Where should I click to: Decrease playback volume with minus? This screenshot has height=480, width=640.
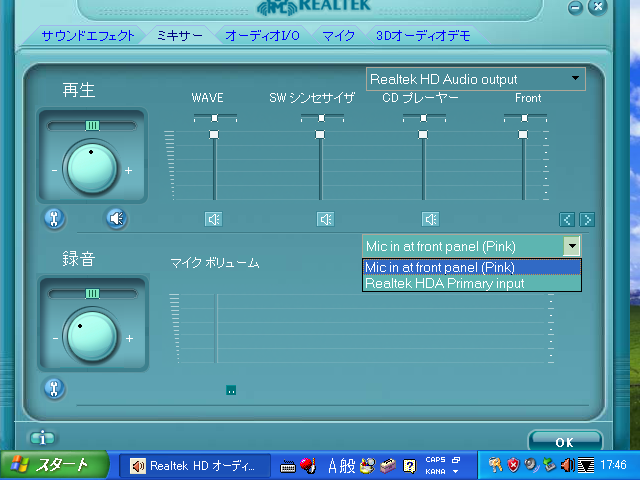tap(54, 170)
